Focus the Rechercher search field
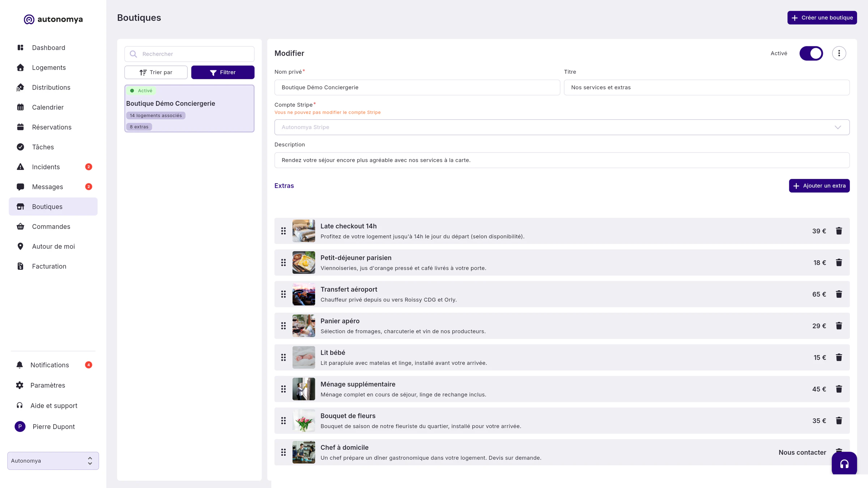Screen dimensions: 868x488 [x=190, y=54]
